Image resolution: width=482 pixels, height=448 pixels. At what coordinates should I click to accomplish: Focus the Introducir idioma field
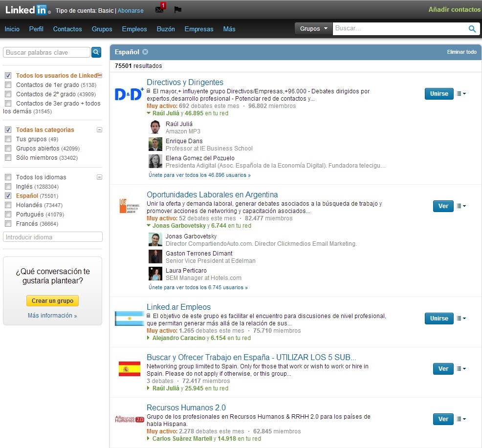(x=53, y=237)
